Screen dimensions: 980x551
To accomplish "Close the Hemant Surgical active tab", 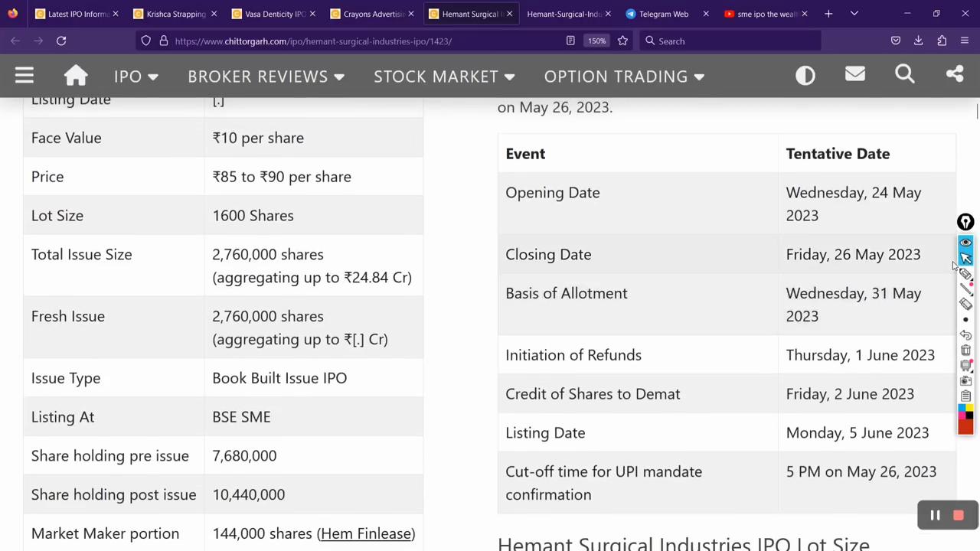I will click(x=510, y=14).
